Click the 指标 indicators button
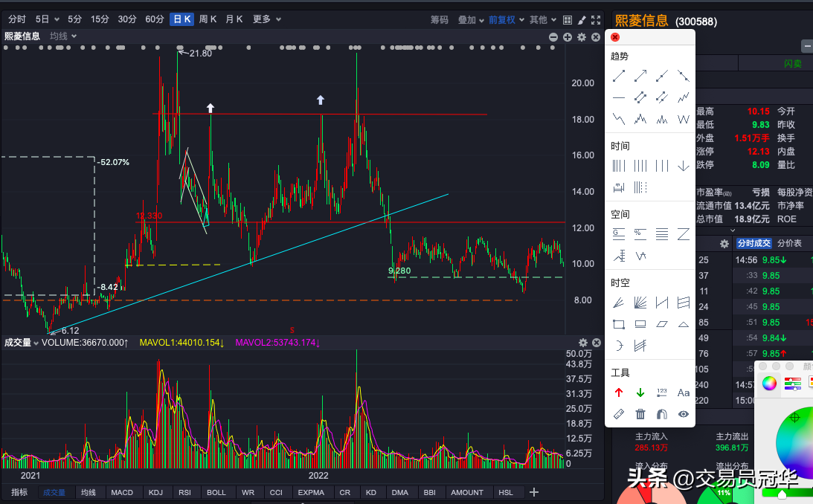The width and height of the screenshot is (813, 504). coord(19,492)
